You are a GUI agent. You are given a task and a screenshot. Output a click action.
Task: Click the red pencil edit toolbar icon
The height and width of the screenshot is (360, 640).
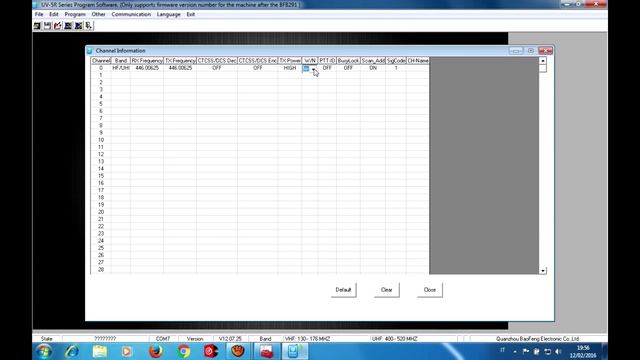click(58, 26)
